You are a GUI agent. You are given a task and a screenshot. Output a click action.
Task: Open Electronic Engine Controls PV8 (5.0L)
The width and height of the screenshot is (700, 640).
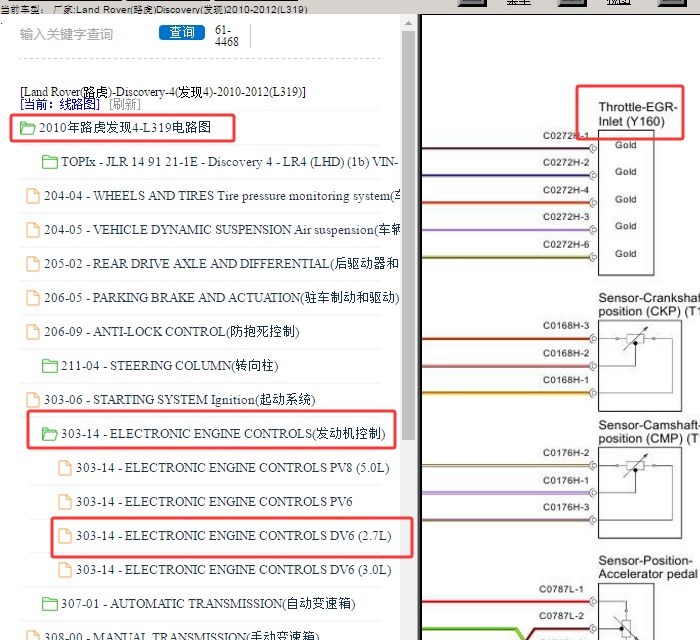point(233,467)
